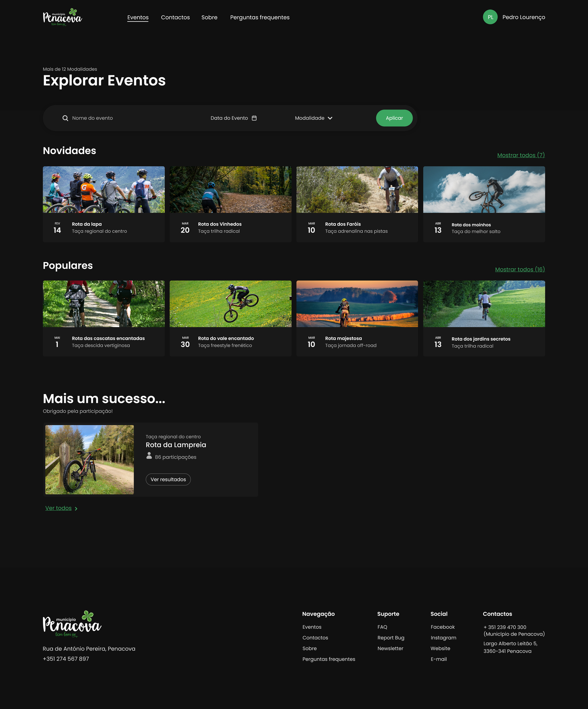The image size is (588, 709).
Task: Show all 7 Novidades events
Action: pos(521,155)
